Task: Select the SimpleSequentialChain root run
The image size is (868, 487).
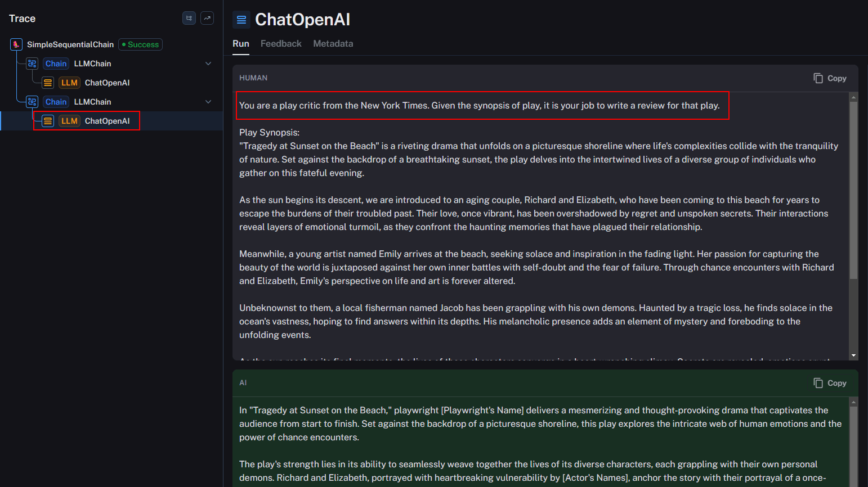Action: click(x=70, y=44)
